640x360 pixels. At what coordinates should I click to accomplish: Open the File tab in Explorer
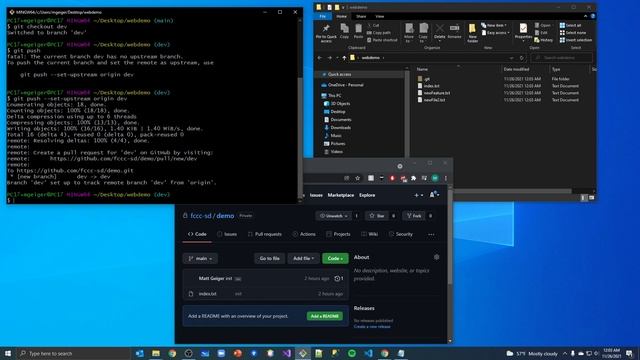coord(323,16)
